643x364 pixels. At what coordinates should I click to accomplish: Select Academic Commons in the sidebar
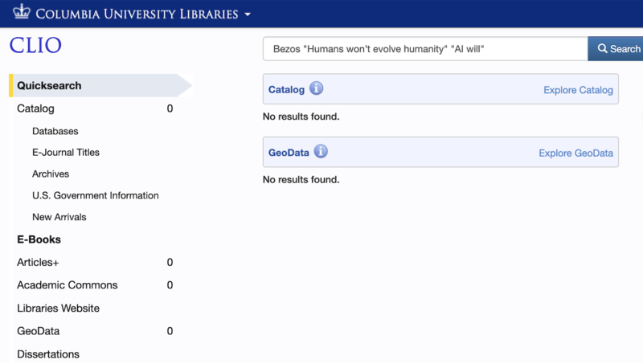coord(68,285)
